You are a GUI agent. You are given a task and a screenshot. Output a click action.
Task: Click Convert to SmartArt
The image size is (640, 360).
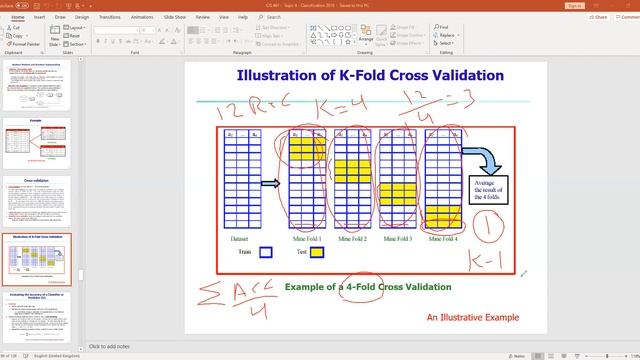[x=278, y=44]
